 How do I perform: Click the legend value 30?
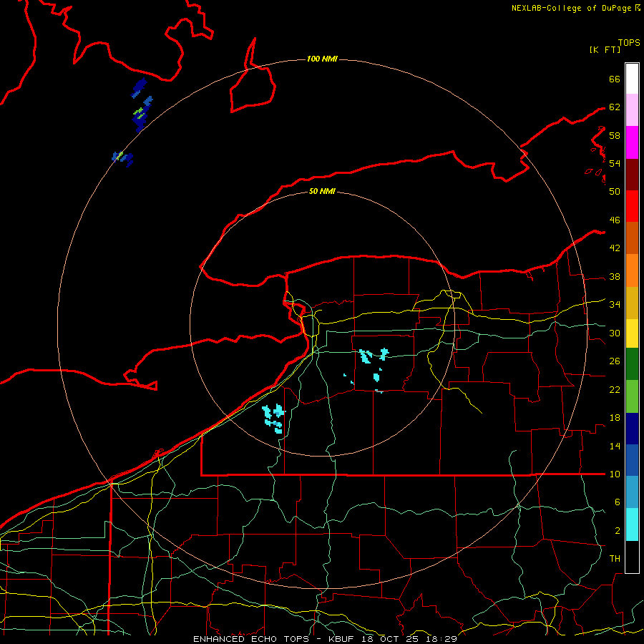tap(615, 333)
